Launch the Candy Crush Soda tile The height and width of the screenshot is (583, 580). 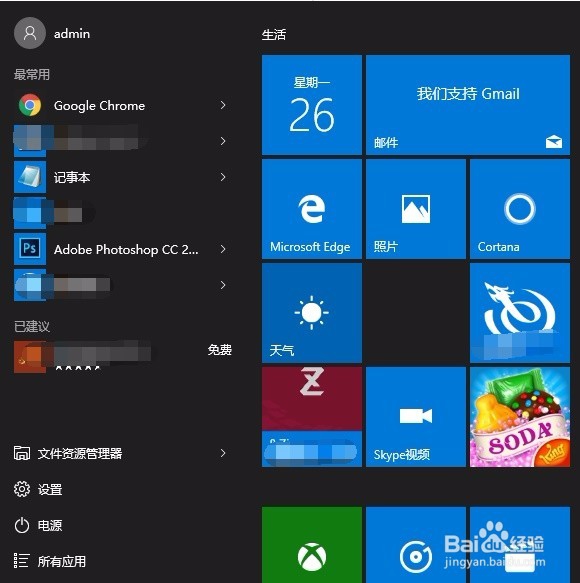point(520,417)
